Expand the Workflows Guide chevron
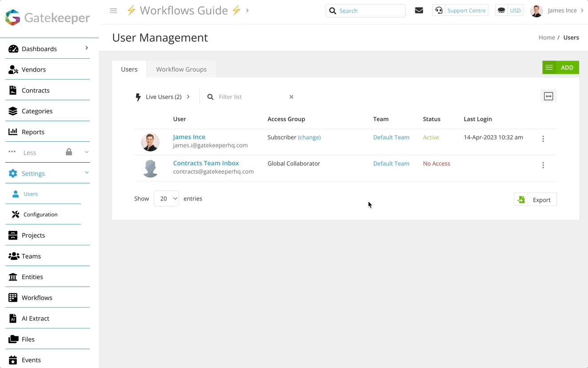The image size is (588, 368). 247,10
